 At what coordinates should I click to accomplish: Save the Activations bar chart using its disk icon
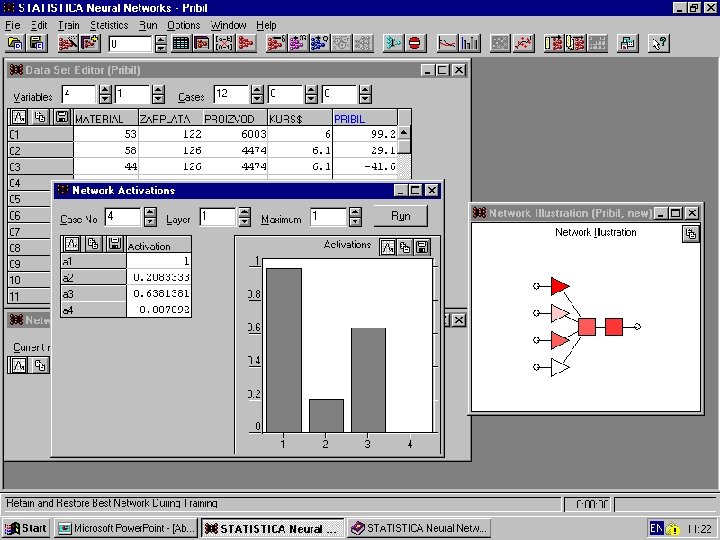422,248
